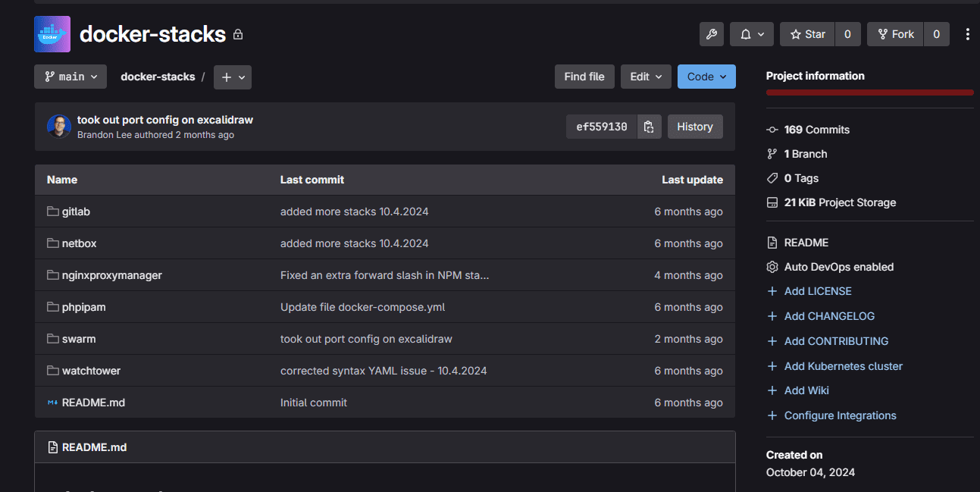Copy commit SHA ef559130 with clipboard icon
Screen dimensions: 980x492
click(649, 127)
